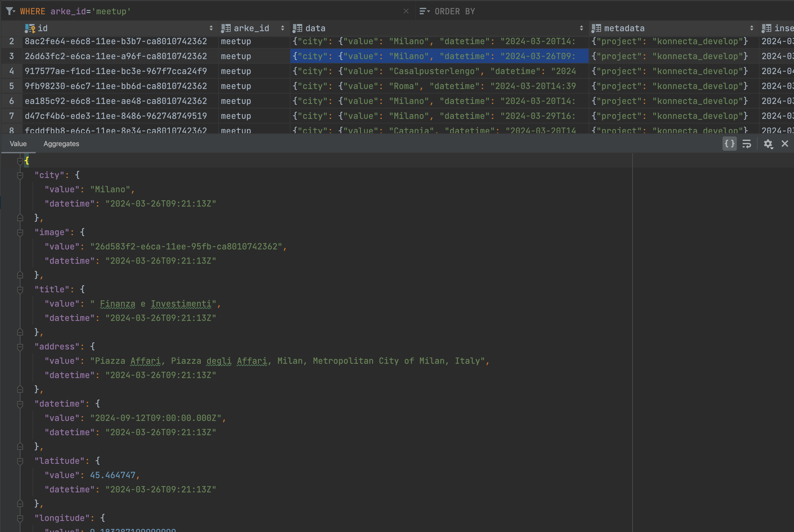Sort by the metadata column arrows
This screenshot has height=532, width=794.
click(751, 29)
